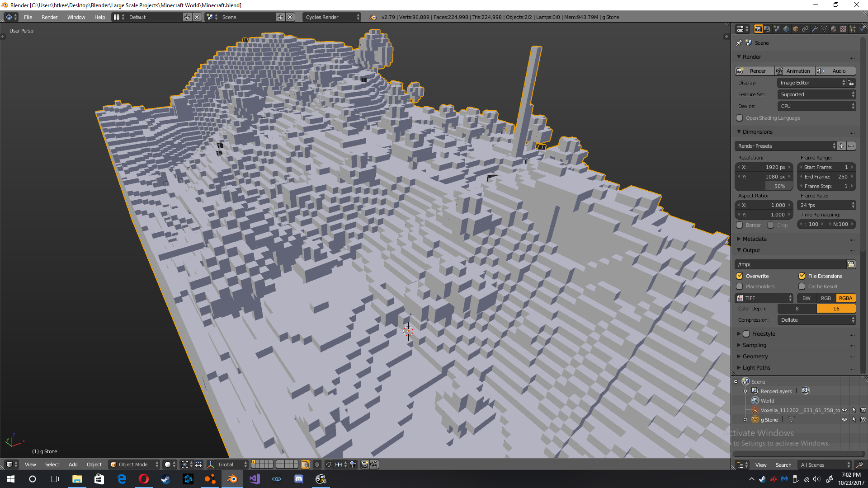Screen dimensions: 868x488
Task: Open the Object properties tab (cube icon)
Action: pyautogui.click(x=796, y=29)
